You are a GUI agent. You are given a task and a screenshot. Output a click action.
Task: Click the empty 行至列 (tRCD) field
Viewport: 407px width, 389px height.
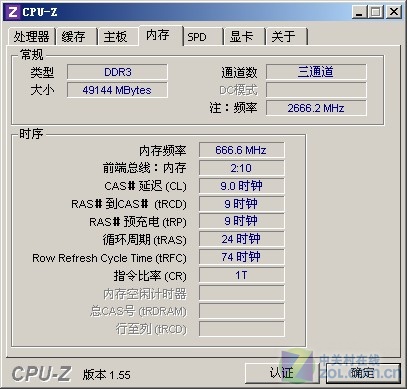pyautogui.click(x=241, y=329)
